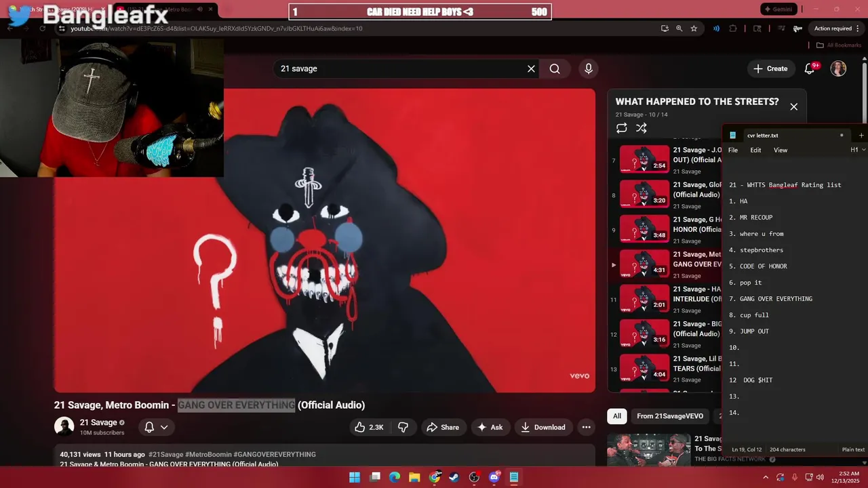The height and width of the screenshot is (488, 868).
Task: Bookmark this page with the star icon
Action: (x=694, y=28)
